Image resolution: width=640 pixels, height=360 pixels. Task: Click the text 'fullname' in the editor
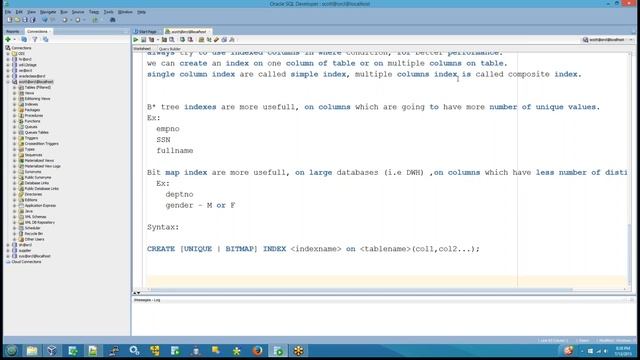(x=175, y=151)
